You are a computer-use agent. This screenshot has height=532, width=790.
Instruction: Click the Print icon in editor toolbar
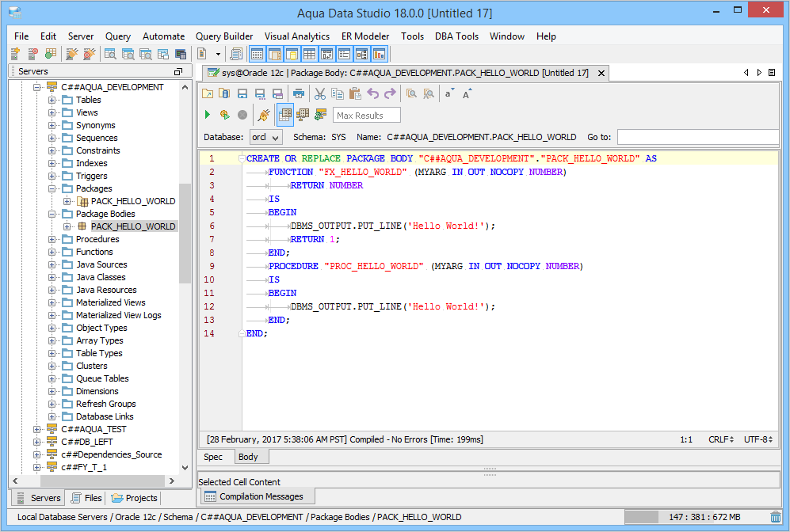pos(299,93)
